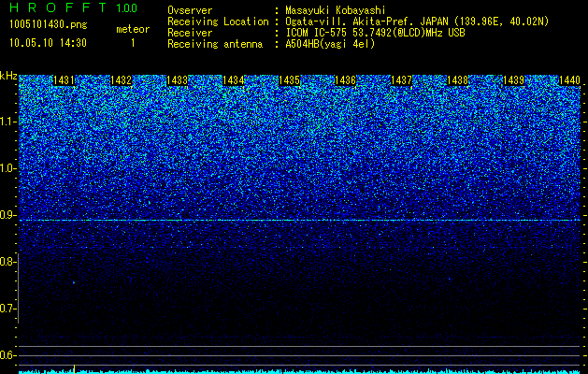Click the meteor count value 1
The width and height of the screenshot is (588, 374).
(x=133, y=43)
